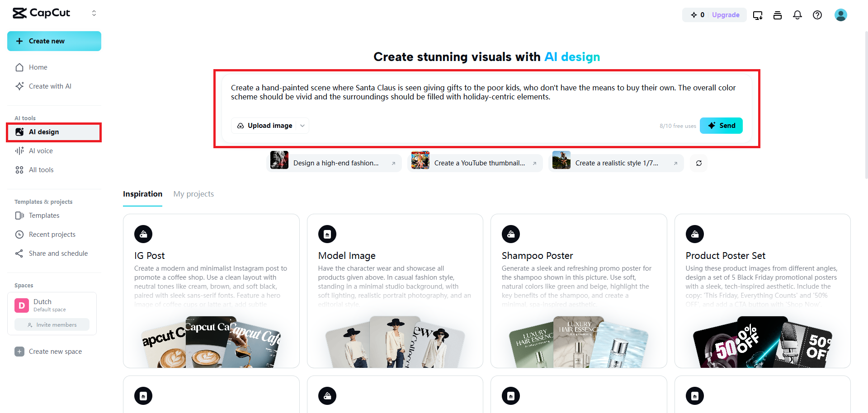Open the user profile avatar
The image size is (868, 413).
point(840,15)
